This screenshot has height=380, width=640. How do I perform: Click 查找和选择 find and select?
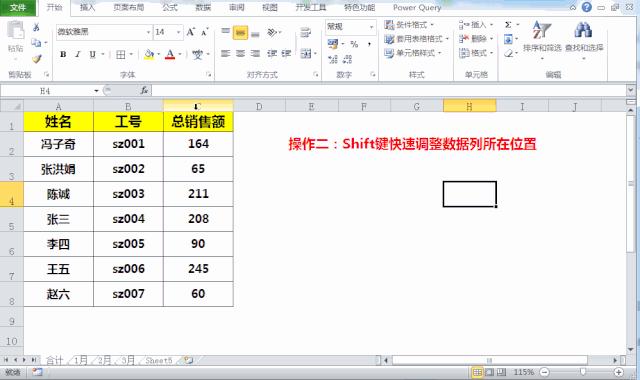(584, 40)
